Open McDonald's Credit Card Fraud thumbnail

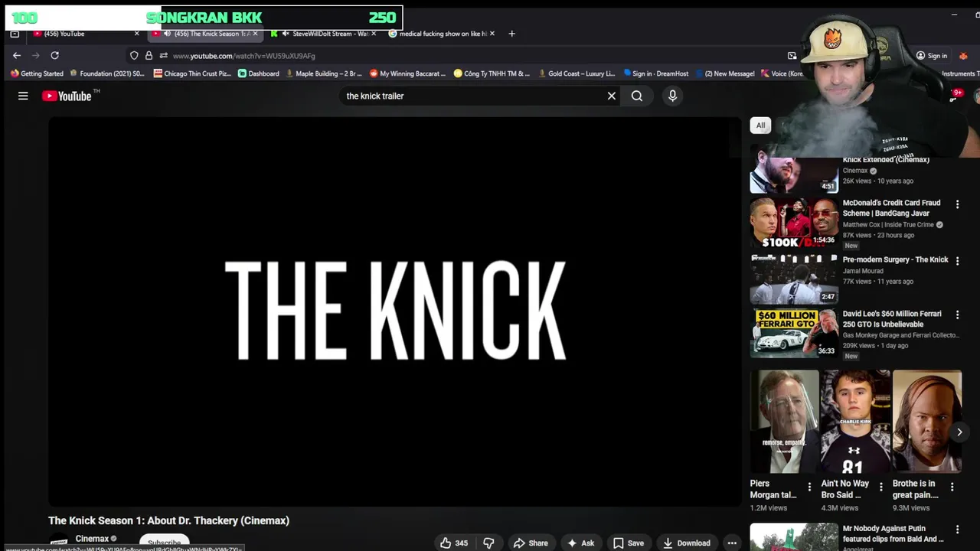pos(794,223)
